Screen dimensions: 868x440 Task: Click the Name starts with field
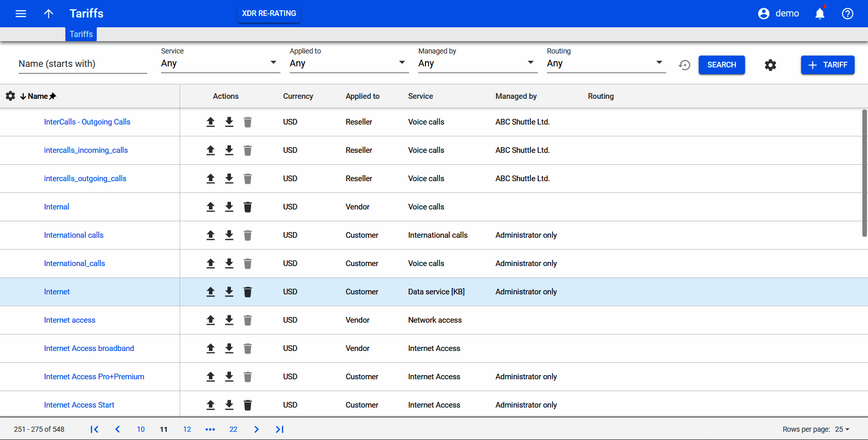[82, 64]
